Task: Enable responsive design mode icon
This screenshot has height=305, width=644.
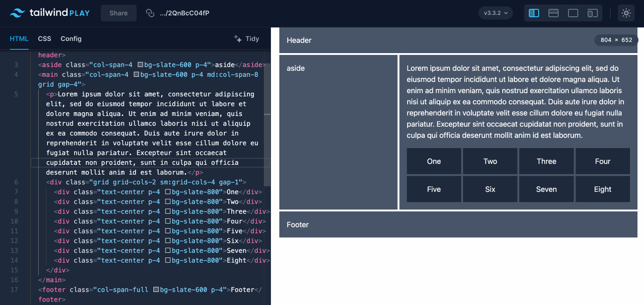Action: tap(592, 13)
